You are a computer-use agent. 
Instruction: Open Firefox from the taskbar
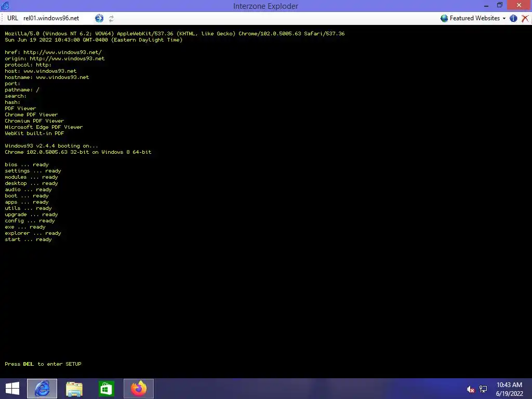click(138, 389)
